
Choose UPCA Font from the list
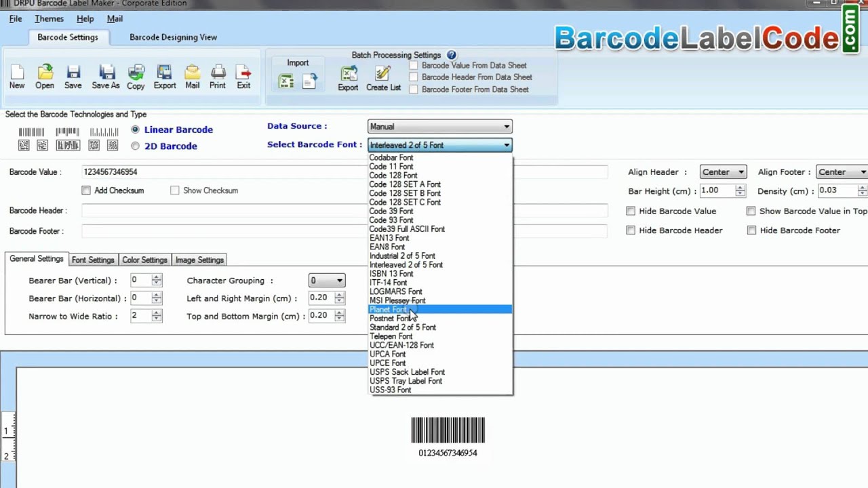[x=440, y=354]
